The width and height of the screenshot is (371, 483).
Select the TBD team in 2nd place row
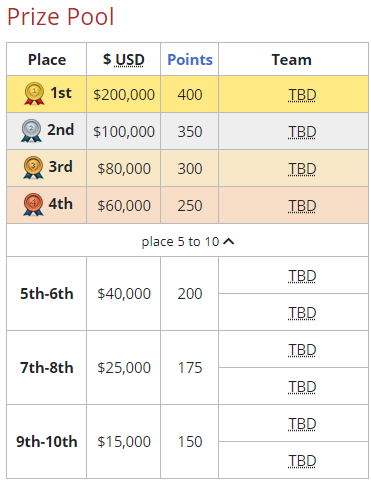pyautogui.click(x=302, y=132)
